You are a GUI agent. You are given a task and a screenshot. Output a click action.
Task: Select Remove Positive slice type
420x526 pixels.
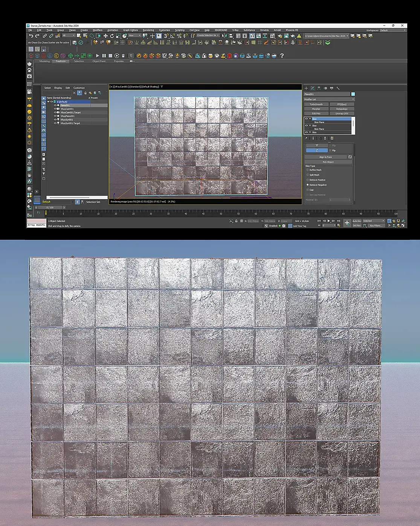click(307, 180)
